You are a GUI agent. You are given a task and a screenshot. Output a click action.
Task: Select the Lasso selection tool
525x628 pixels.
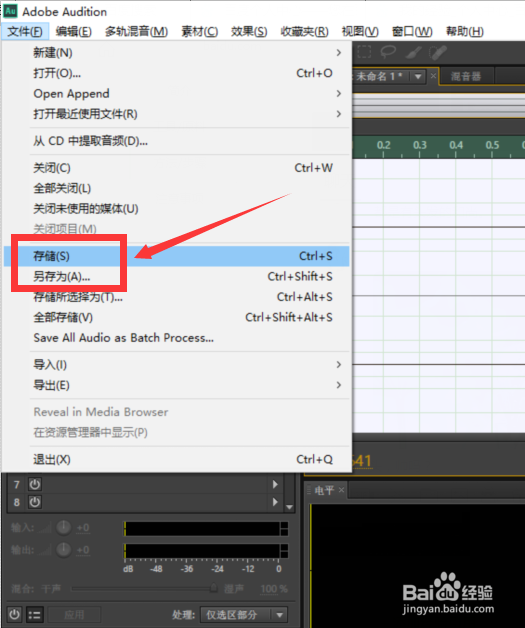click(388, 52)
